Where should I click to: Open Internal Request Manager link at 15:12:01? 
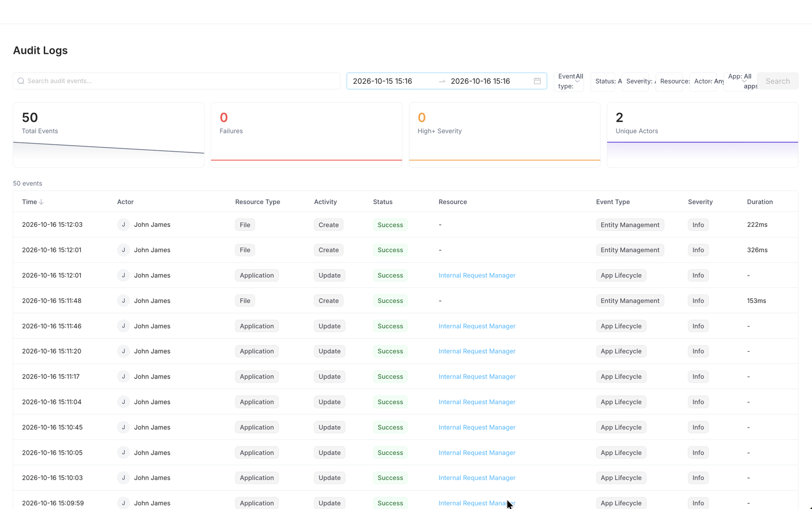pos(477,276)
